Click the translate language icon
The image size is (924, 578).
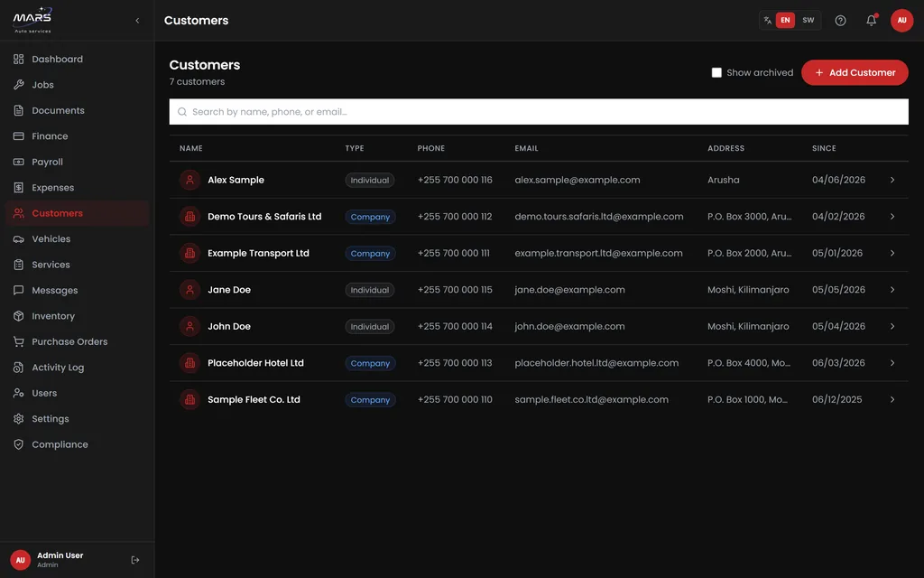coord(767,20)
